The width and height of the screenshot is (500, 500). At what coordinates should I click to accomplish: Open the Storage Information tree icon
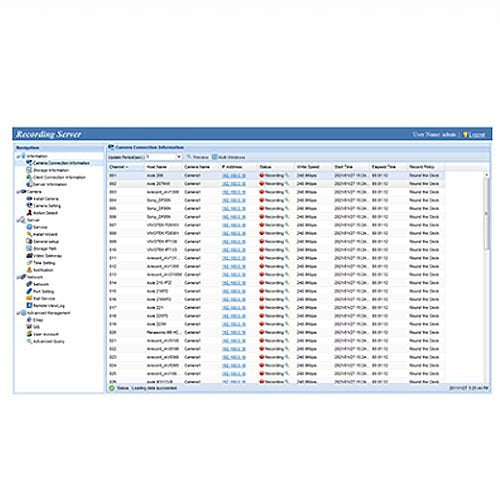[x=29, y=170]
